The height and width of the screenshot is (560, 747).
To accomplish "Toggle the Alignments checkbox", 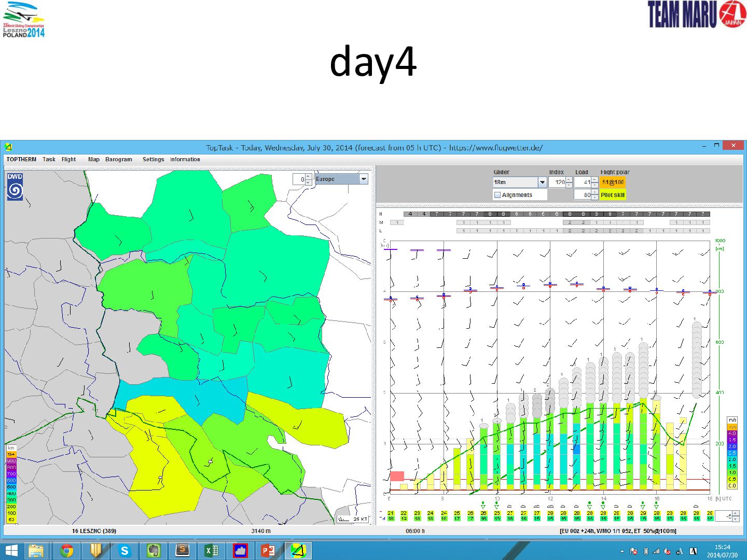I will coord(497,195).
